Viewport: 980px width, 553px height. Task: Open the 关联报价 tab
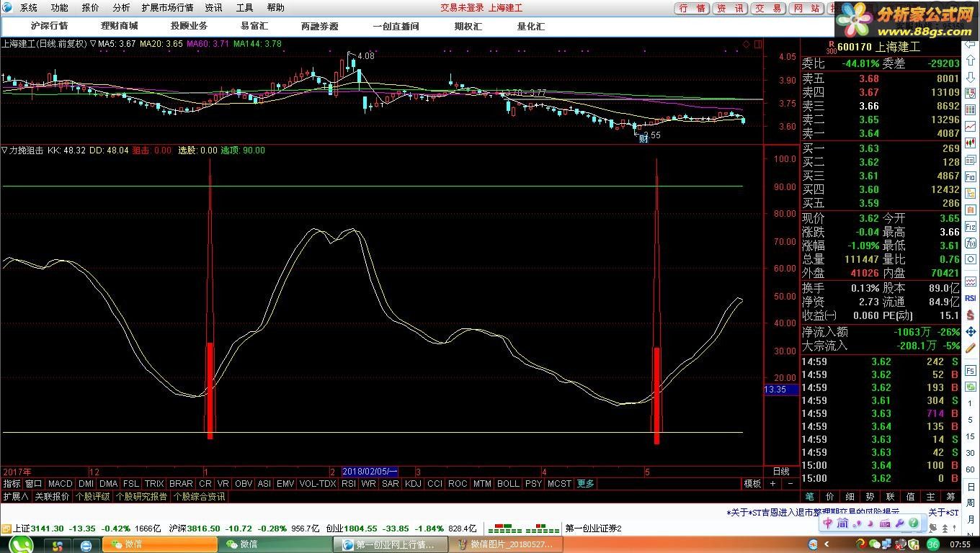point(53,497)
